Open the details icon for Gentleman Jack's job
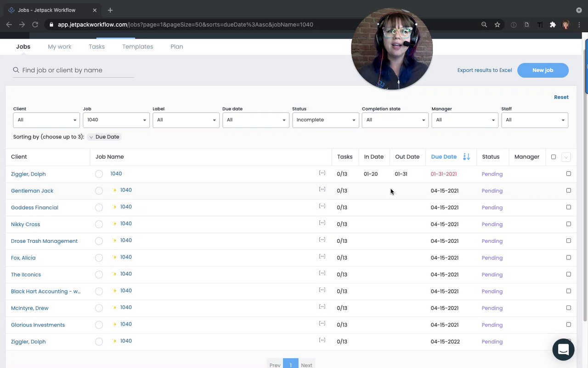Image resolution: width=588 pixels, height=368 pixels. click(322, 190)
